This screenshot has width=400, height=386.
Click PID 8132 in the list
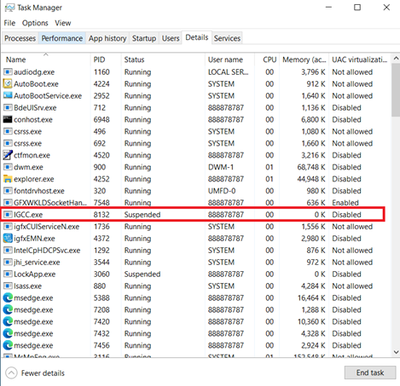pyautogui.click(x=101, y=215)
